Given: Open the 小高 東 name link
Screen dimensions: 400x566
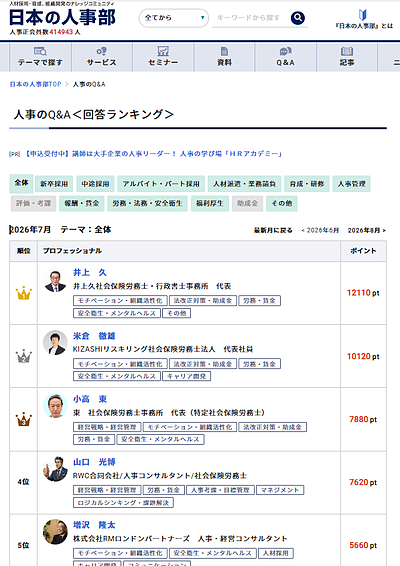Looking at the screenshot, I should tap(90, 399).
